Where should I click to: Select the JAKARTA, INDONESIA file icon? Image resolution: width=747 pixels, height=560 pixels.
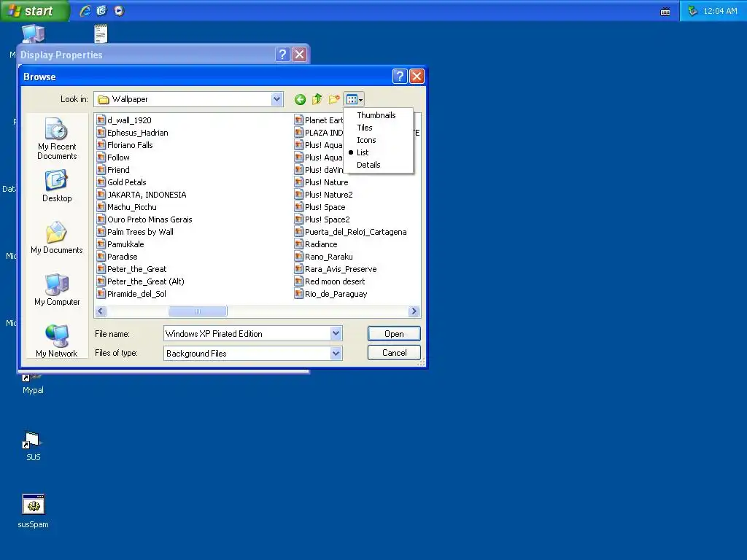(x=101, y=194)
